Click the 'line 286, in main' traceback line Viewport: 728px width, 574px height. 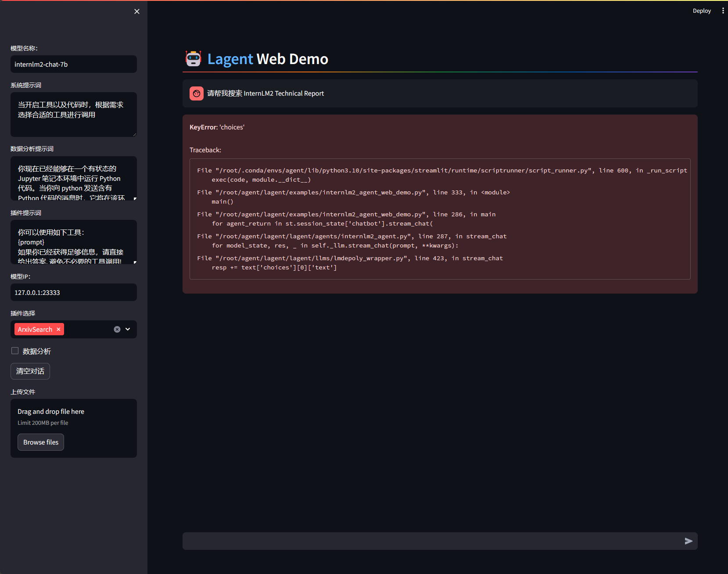click(346, 214)
